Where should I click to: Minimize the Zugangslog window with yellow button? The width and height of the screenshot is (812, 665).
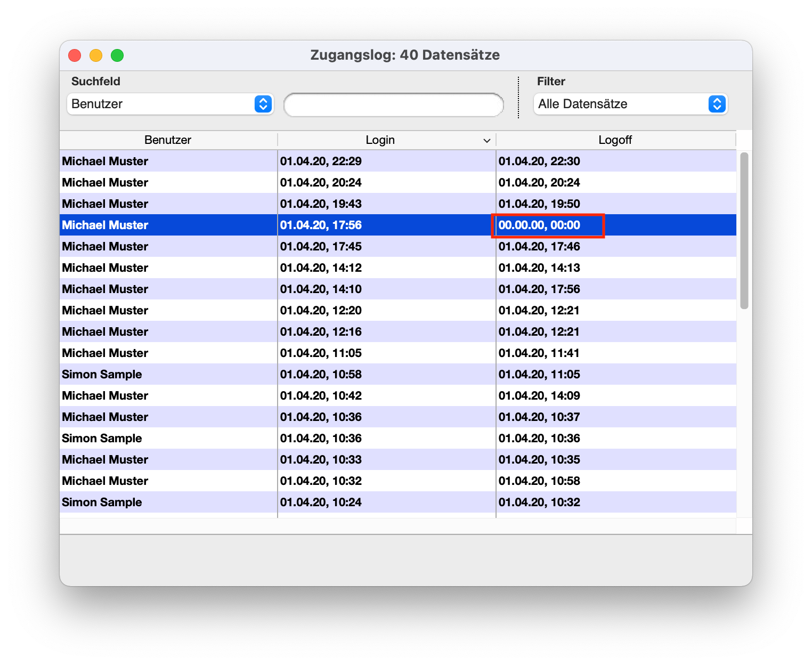[x=96, y=55]
